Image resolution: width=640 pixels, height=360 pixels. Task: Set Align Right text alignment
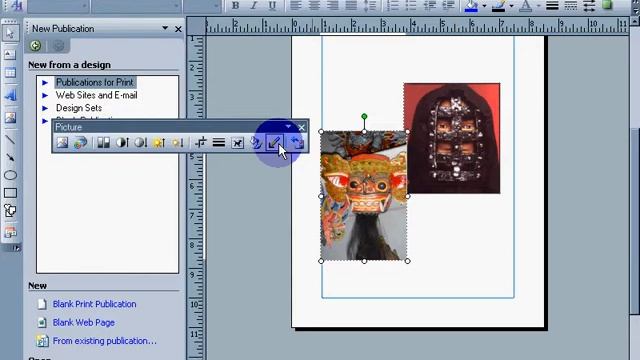point(332,6)
